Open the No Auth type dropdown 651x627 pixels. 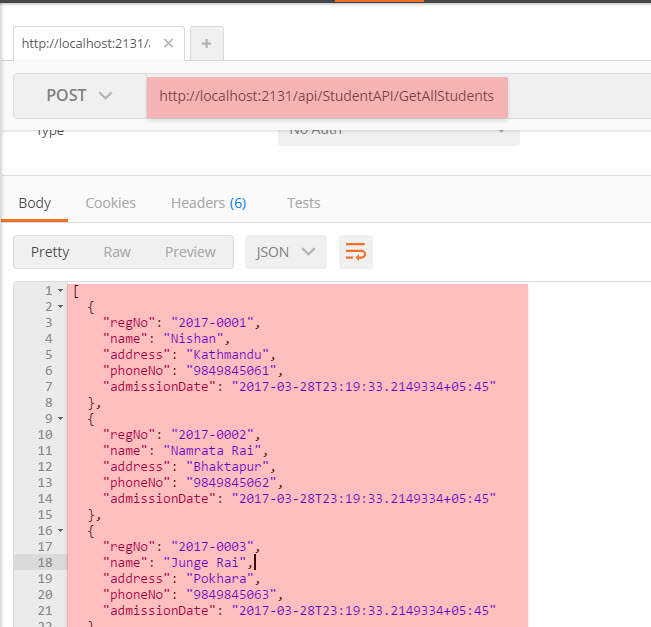click(398, 131)
